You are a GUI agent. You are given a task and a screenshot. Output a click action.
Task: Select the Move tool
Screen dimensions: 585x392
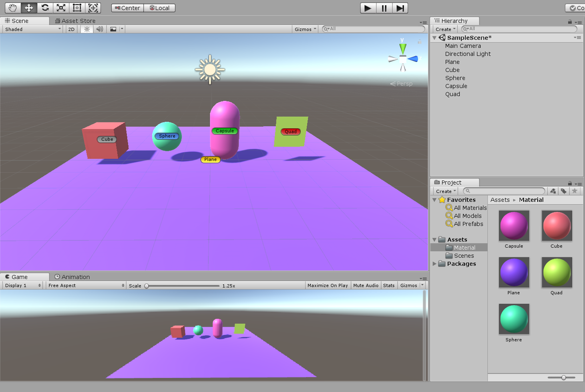[29, 8]
